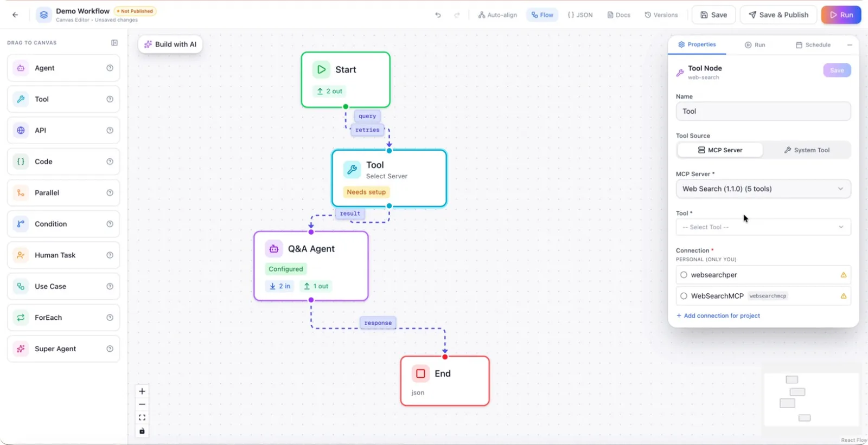Click the fit view icon on canvas controls
Image resolution: width=868 pixels, height=445 pixels.
point(142,417)
